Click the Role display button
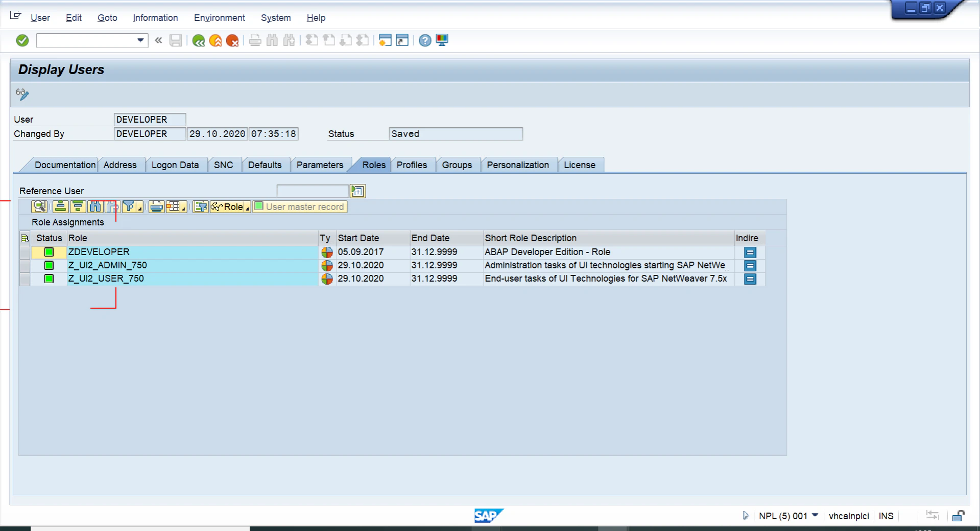 tap(227, 206)
